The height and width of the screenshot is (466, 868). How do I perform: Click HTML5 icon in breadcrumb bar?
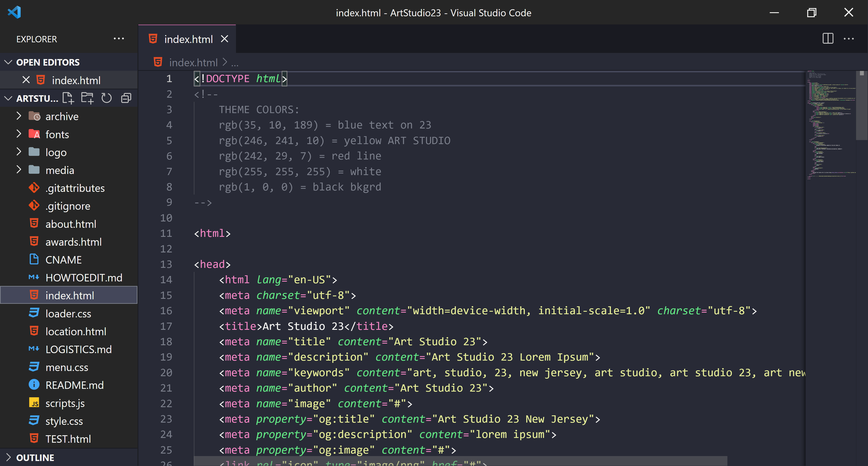158,62
